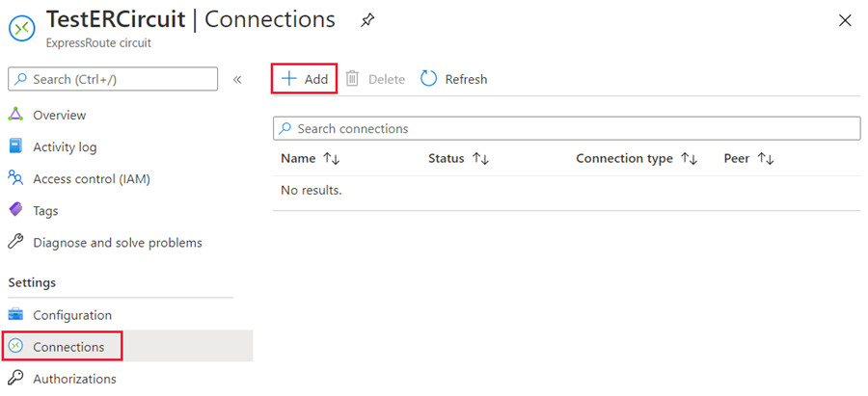The image size is (868, 396).
Task: Click the Access control (IAM) icon
Action: coord(15,178)
